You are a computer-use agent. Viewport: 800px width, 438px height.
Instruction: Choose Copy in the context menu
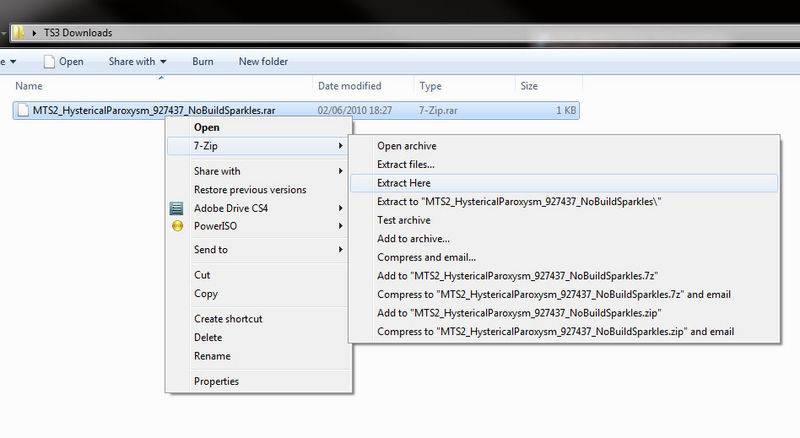click(x=206, y=294)
